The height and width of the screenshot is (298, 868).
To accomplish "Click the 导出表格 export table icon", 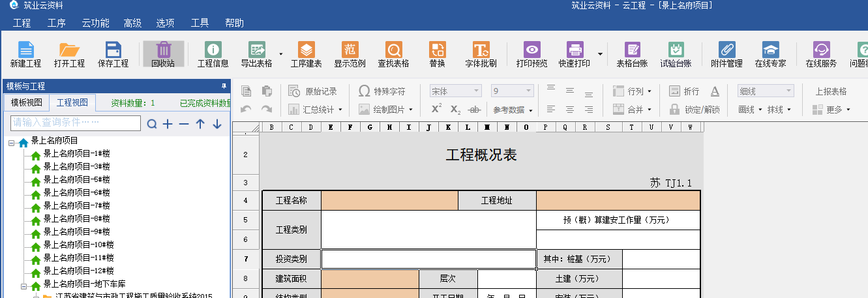I will point(257,55).
